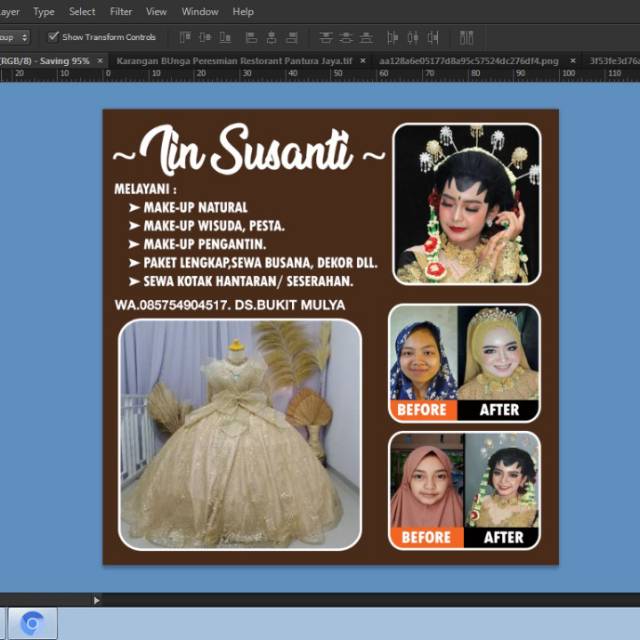The height and width of the screenshot is (640, 640).
Task: Close the Karangan BUnga Peresmian Restorant tab
Action: pos(365,60)
